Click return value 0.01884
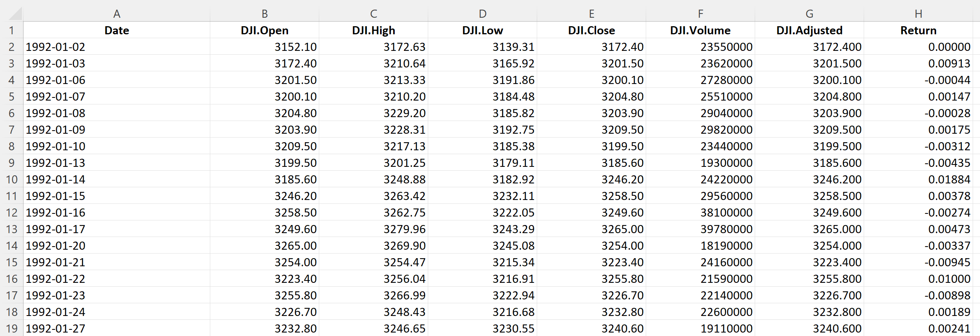The image size is (980, 336). click(x=918, y=179)
